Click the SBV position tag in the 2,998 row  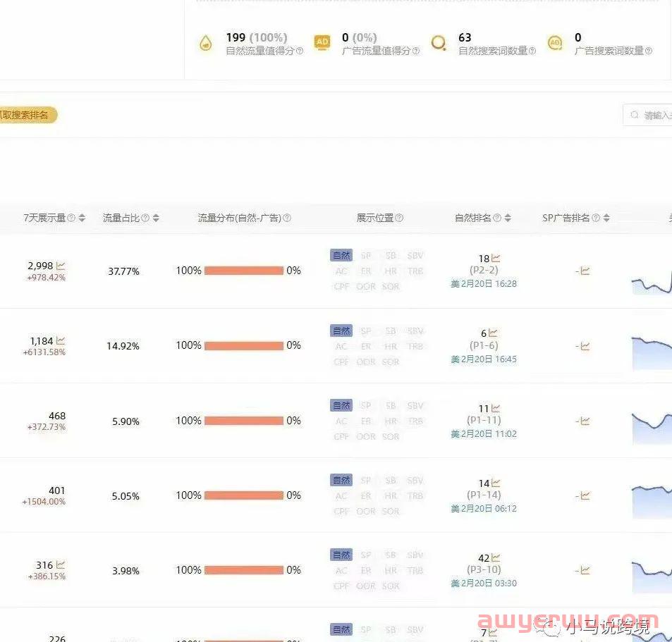(415, 256)
